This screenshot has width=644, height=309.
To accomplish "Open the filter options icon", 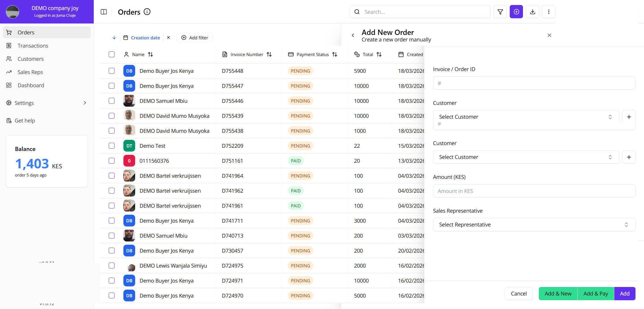I will 500,11.
